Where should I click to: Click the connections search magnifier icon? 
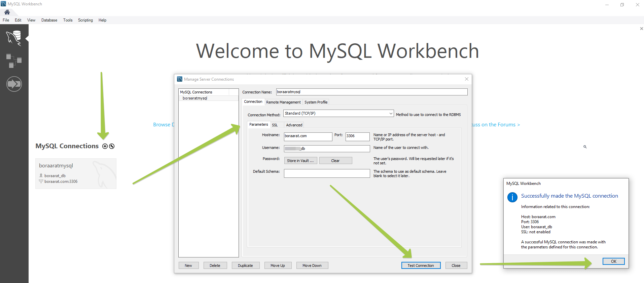[x=585, y=147]
